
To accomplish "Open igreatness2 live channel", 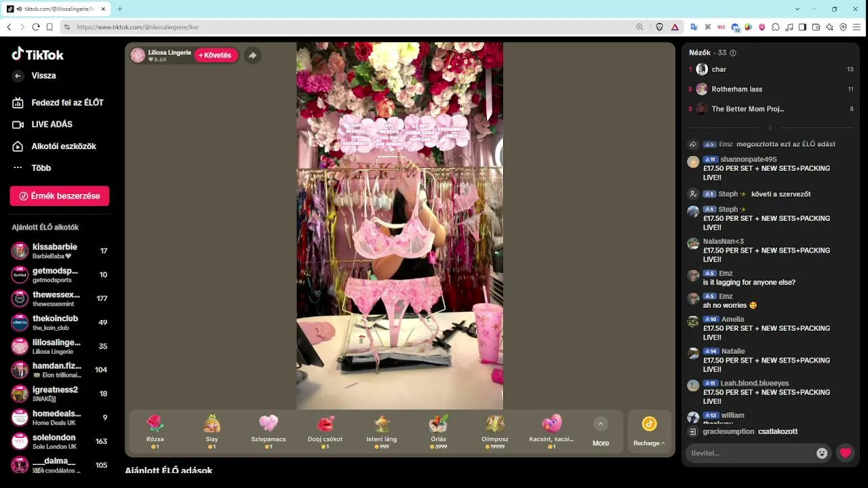I will coord(60,394).
